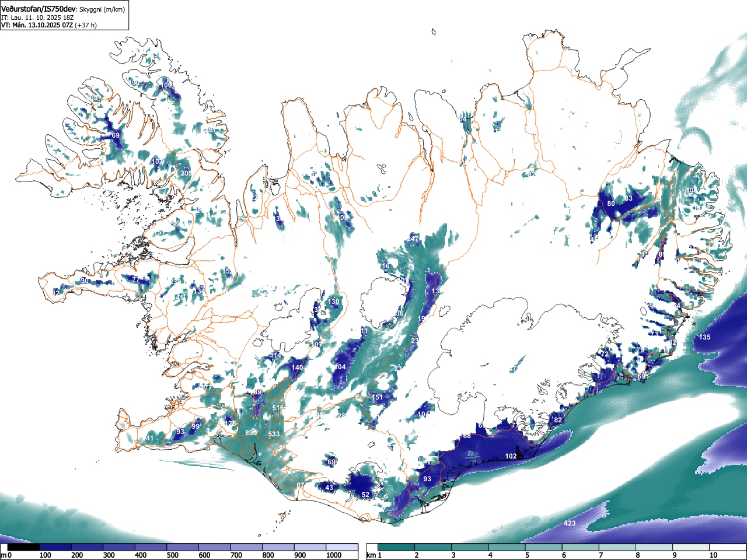The image size is (747, 560).
Task: Click the '151' visibility value on the map
Action: [x=378, y=398]
